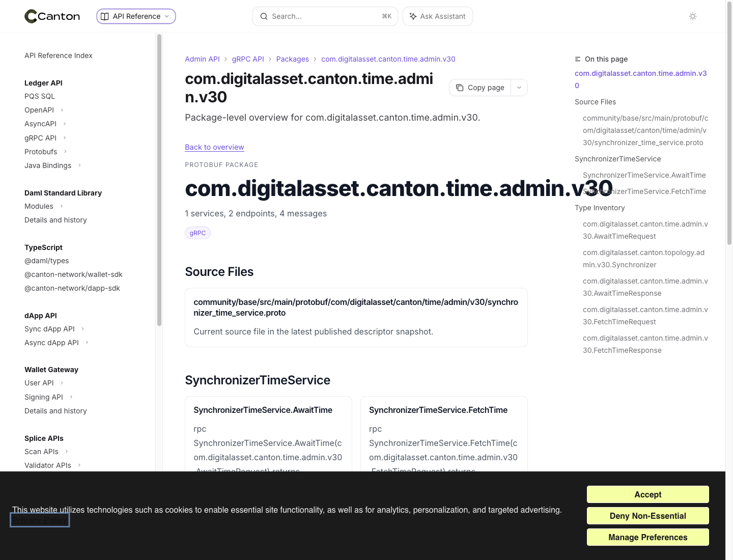Click the Search input field
The width and height of the screenshot is (733, 560).
coord(325,16)
